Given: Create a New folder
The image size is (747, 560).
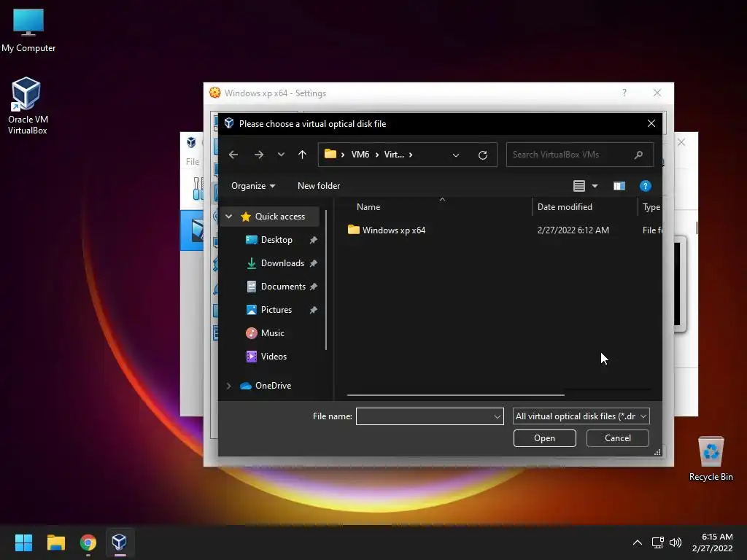Looking at the screenshot, I should [x=319, y=186].
